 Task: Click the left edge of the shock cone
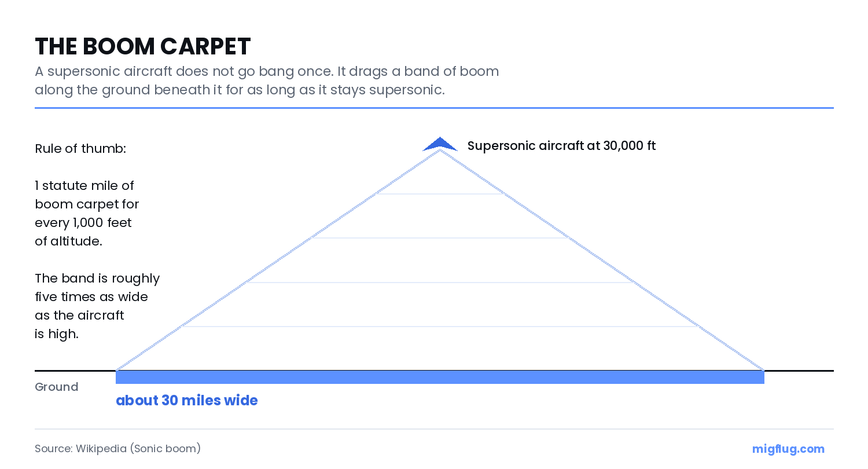click(x=278, y=261)
